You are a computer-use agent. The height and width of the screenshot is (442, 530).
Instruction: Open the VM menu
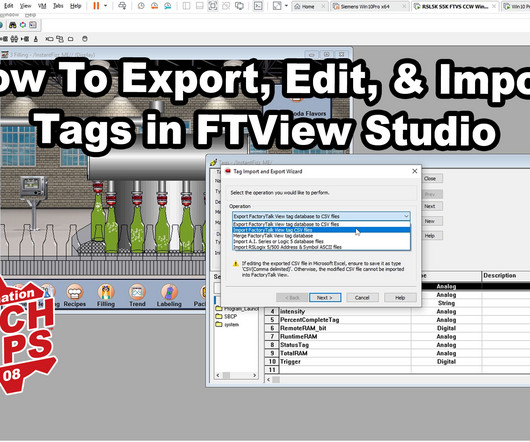coord(42,6)
